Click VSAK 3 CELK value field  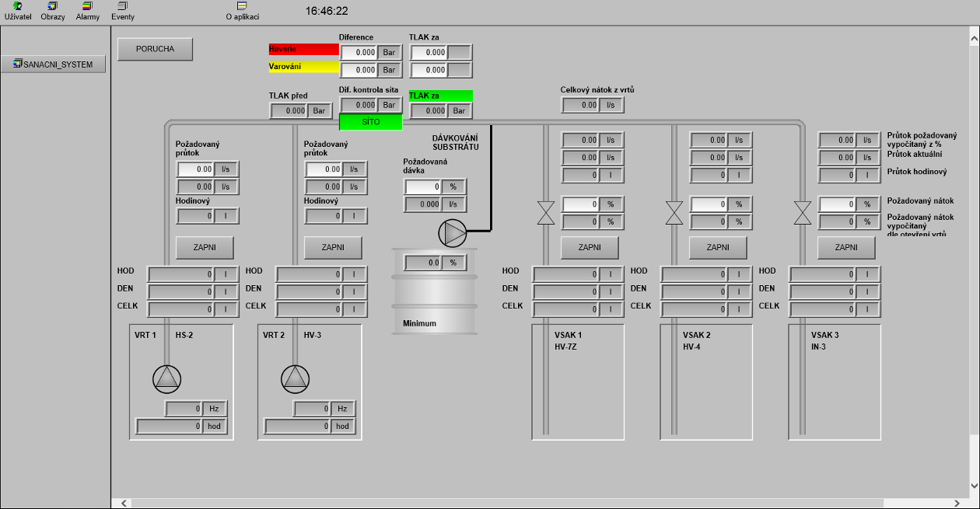(822, 309)
